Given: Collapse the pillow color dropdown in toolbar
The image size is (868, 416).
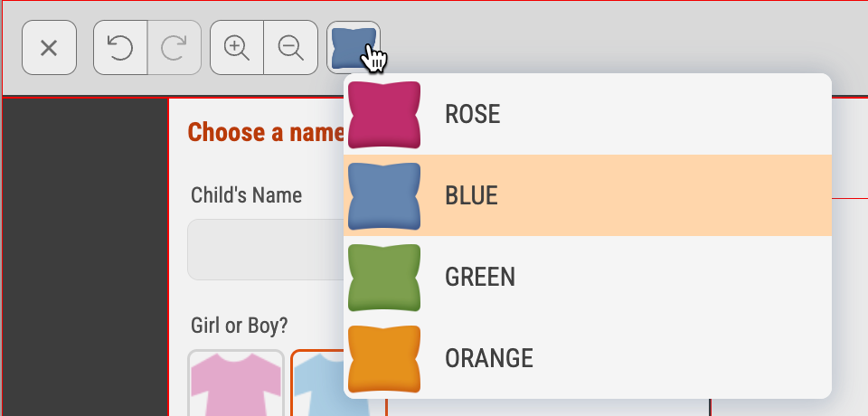Looking at the screenshot, I should click(x=354, y=48).
